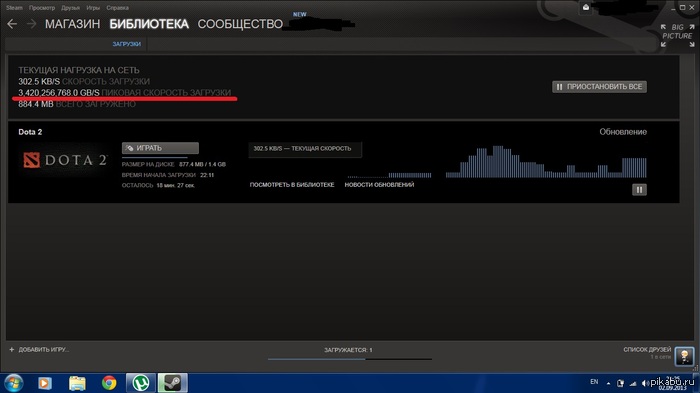
Task: Close the Steam window
Action: click(692, 8)
